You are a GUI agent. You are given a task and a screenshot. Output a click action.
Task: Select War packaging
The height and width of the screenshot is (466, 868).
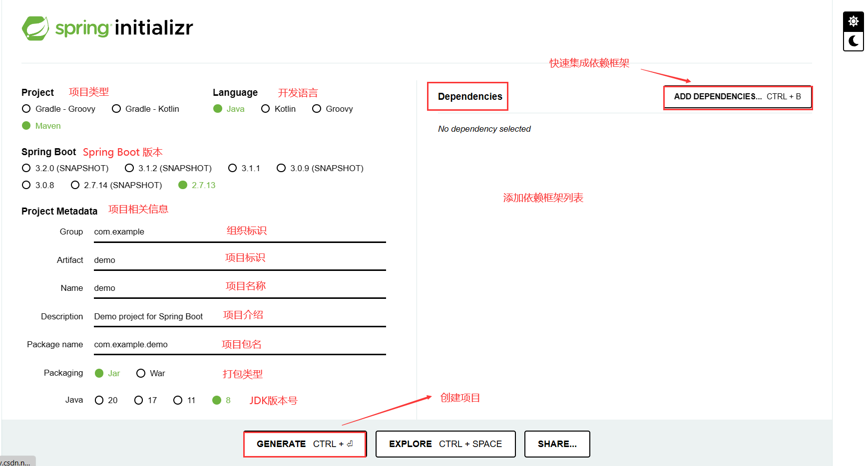[x=151, y=373]
